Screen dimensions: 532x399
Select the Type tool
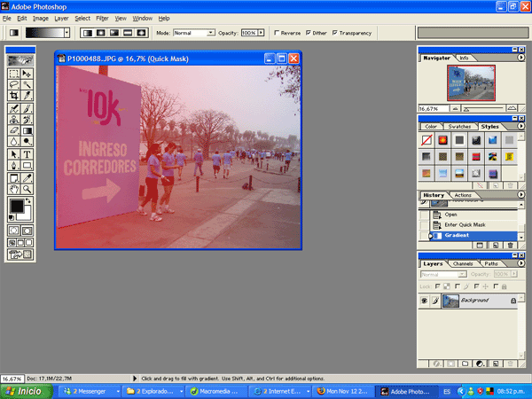(x=27, y=154)
